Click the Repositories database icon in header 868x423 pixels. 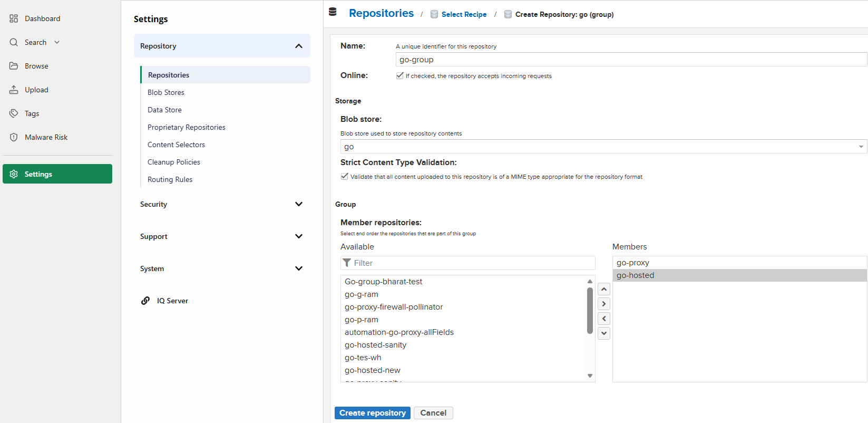click(x=333, y=12)
